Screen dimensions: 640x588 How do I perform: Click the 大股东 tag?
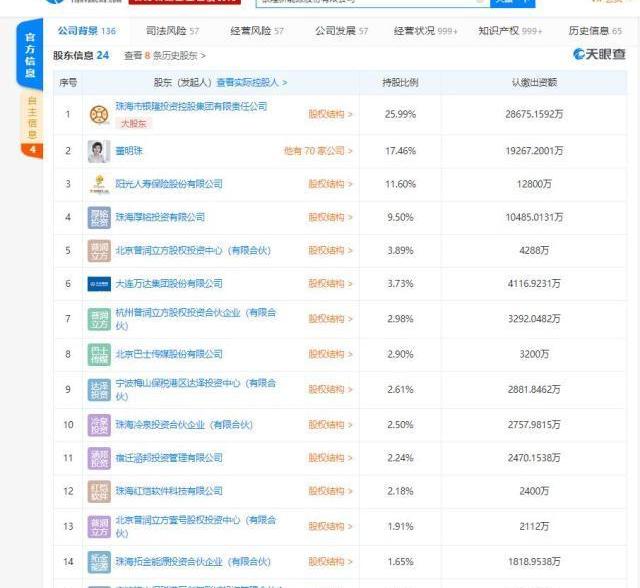133,124
